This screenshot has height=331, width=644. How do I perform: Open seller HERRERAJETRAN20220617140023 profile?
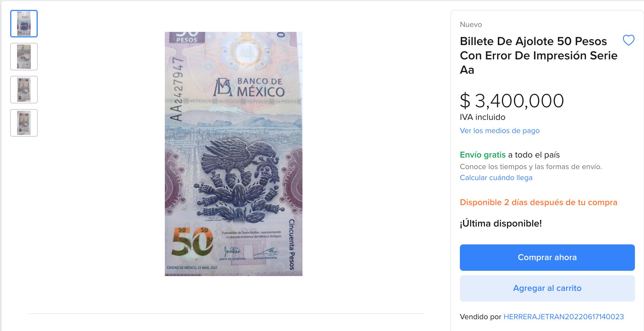coord(564,317)
